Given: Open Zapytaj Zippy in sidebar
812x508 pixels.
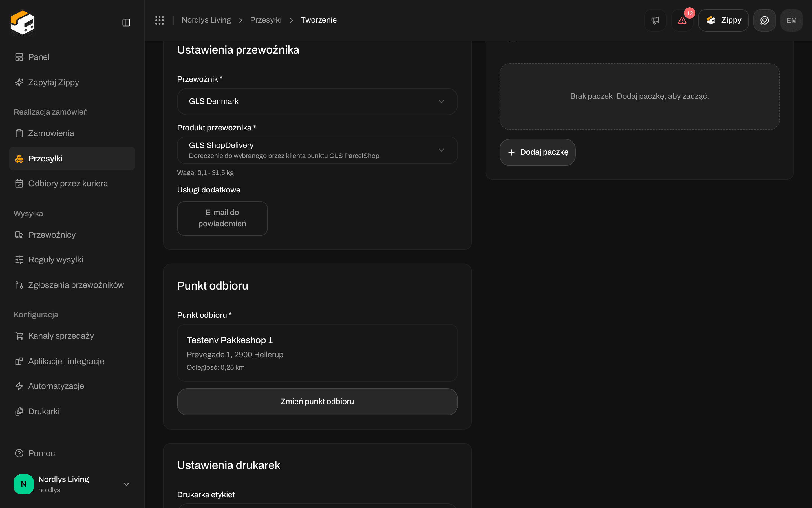Looking at the screenshot, I should tap(72, 82).
